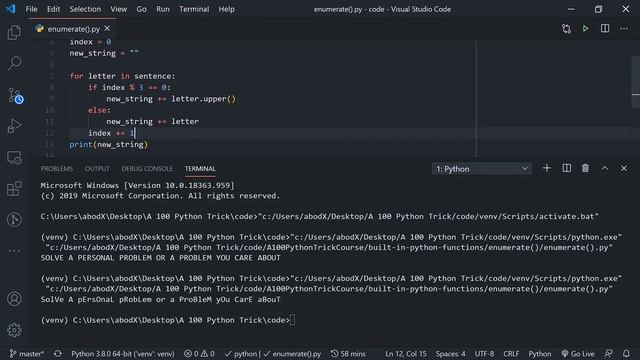Open the Selection menu
640x360 pixels.
[85, 9]
